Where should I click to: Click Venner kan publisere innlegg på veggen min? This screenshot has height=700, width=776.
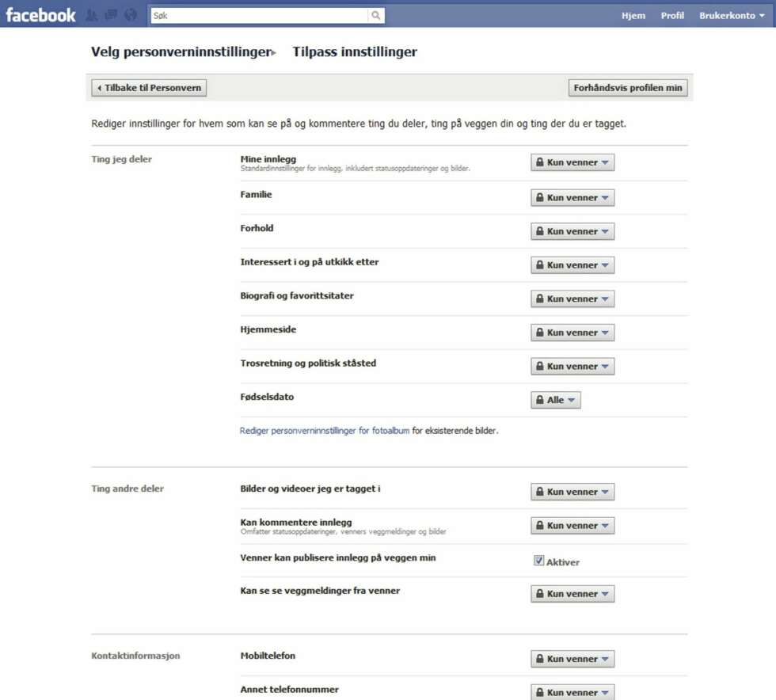338,558
